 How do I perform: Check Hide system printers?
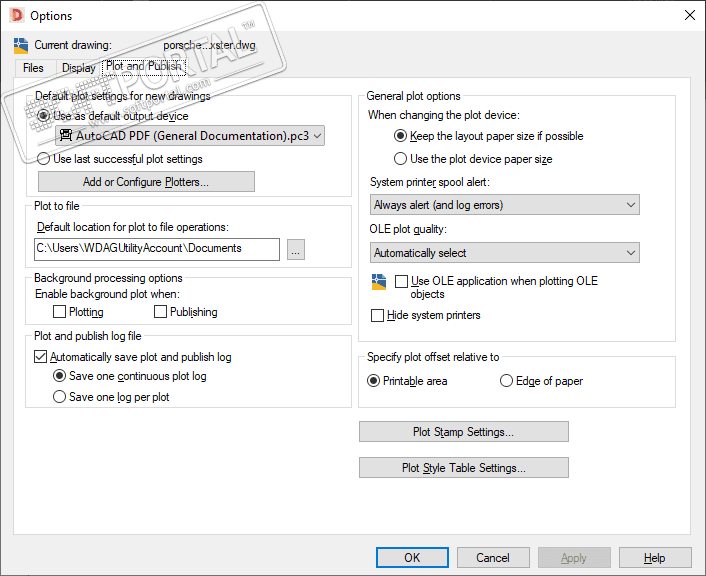tap(377, 315)
